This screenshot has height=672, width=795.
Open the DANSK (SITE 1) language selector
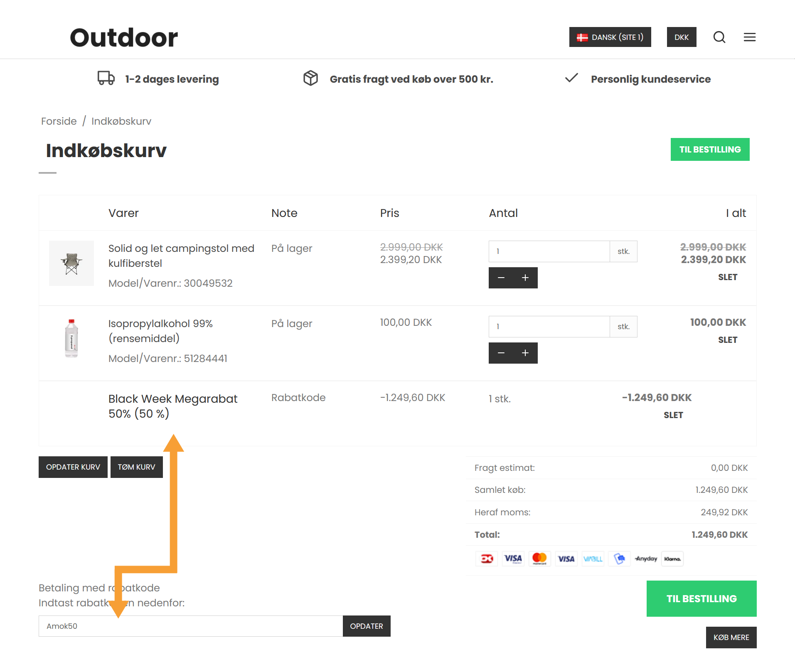[x=610, y=37]
